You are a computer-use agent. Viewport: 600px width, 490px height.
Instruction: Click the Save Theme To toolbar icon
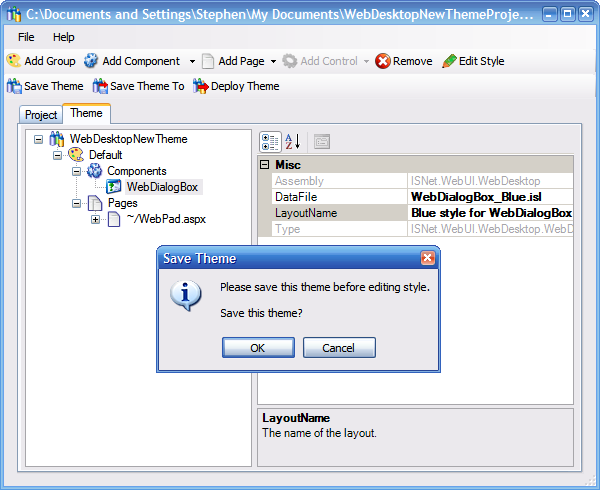pos(100,86)
